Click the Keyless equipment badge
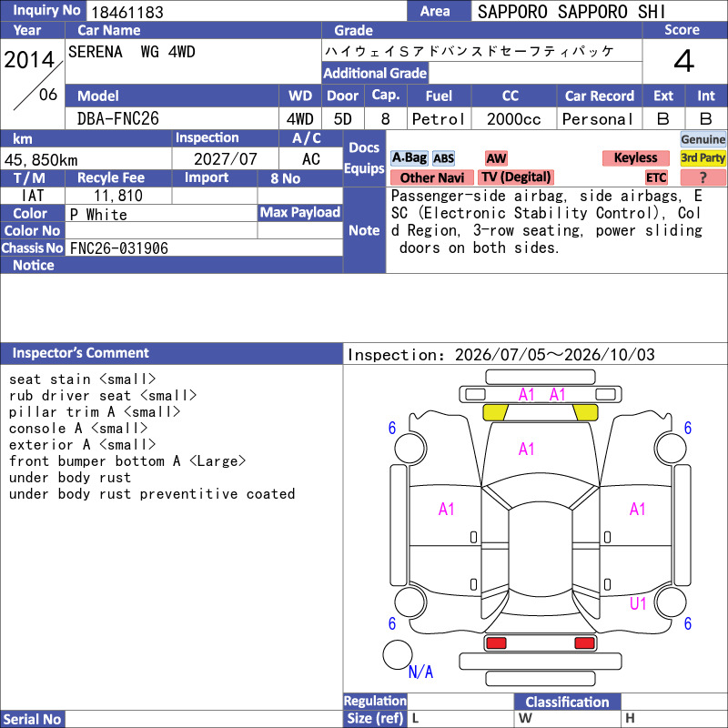728x728 pixels. click(635, 157)
